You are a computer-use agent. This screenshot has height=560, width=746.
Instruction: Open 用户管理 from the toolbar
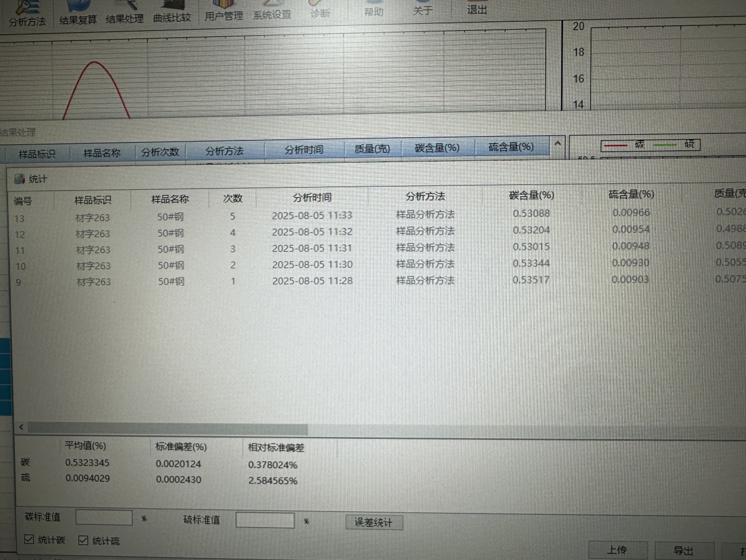pos(223,12)
